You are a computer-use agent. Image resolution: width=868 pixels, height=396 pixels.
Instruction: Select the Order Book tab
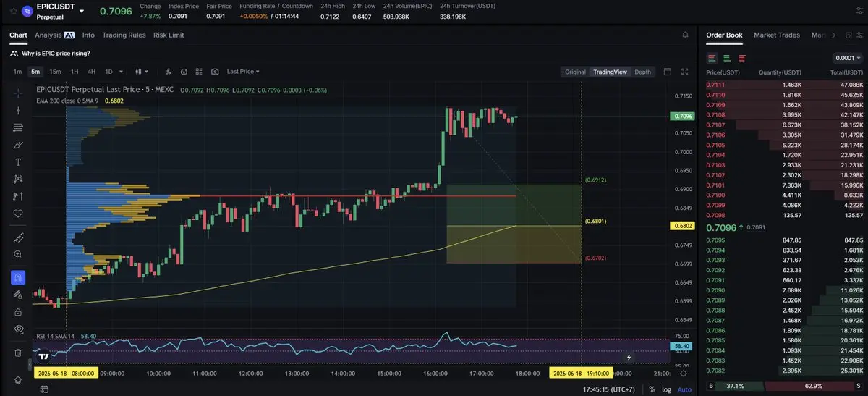click(724, 35)
